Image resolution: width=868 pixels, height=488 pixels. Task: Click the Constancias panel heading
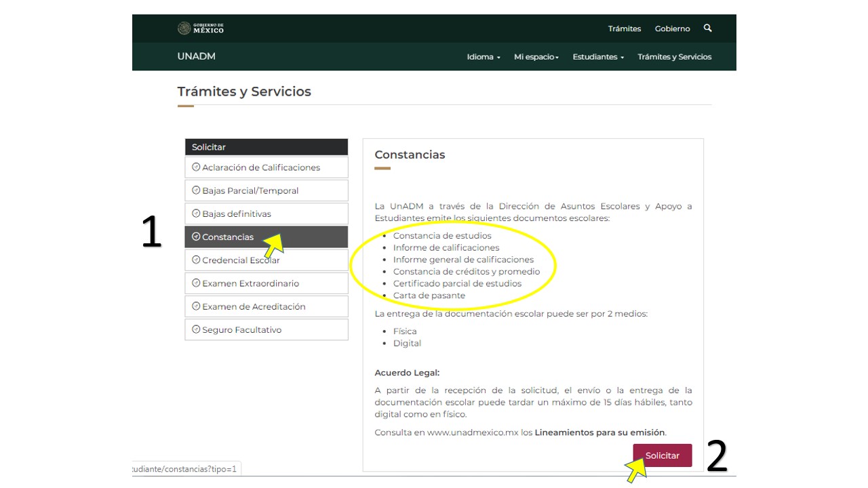(x=410, y=155)
